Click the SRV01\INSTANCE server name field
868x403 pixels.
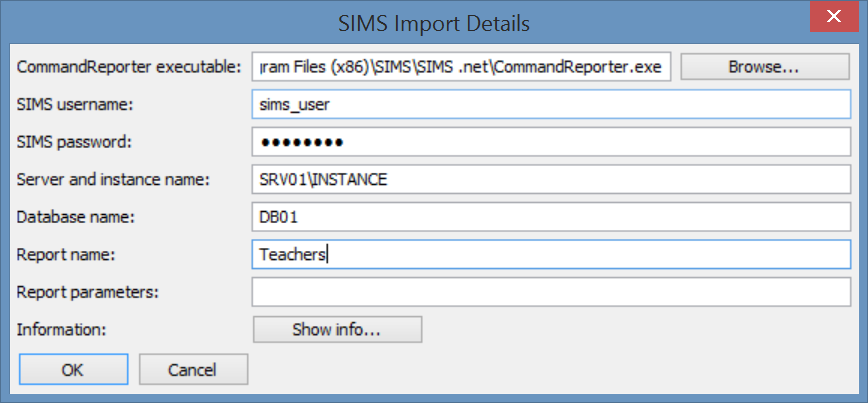click(551, 179)
